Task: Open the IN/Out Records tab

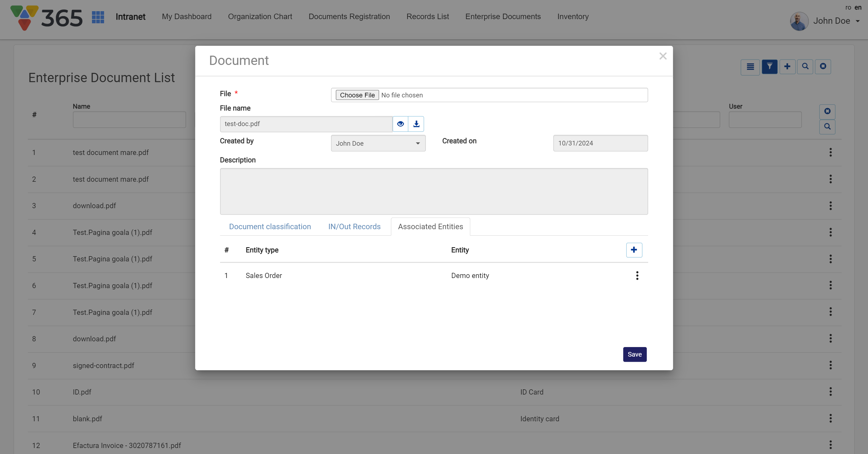Action: 354,227
